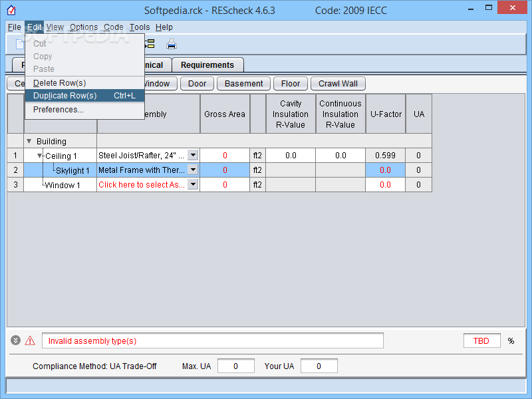Click the Your UA value field
Image resolution: width=532 pixels, height=399 pixels.
(319, 366)
